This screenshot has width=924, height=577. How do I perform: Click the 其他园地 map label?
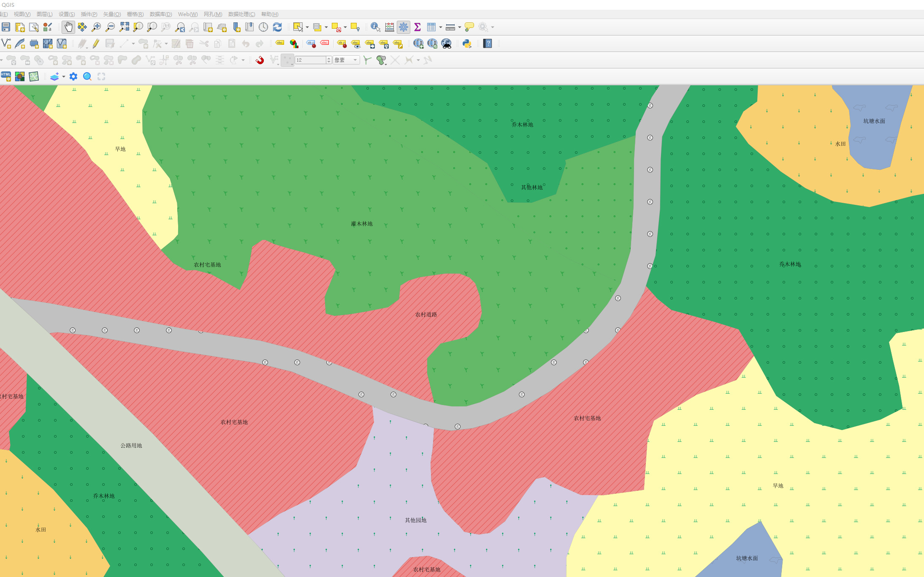[416, 520]
